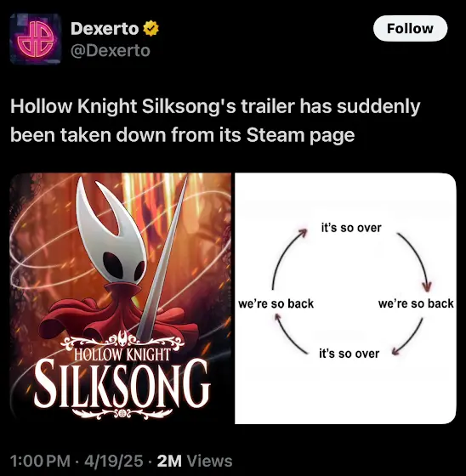
Task: Click the 4/19/25 post date
Action: click(x=114, y=461)
